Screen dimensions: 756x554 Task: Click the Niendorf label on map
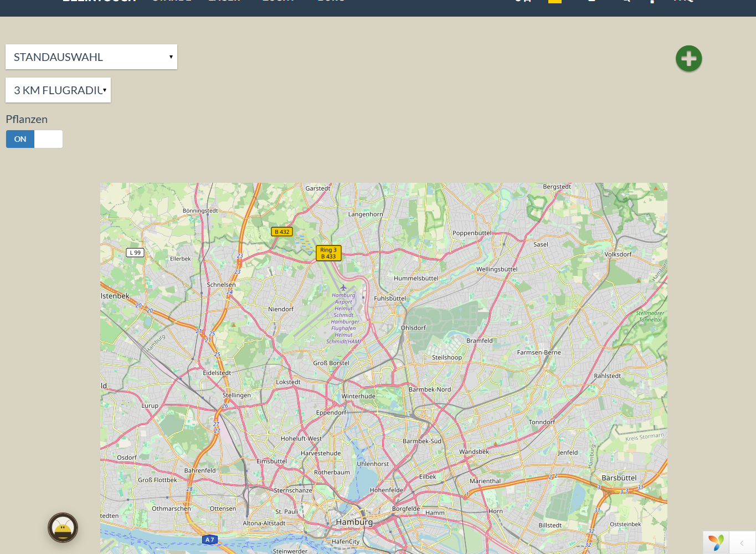pos(281,309)
